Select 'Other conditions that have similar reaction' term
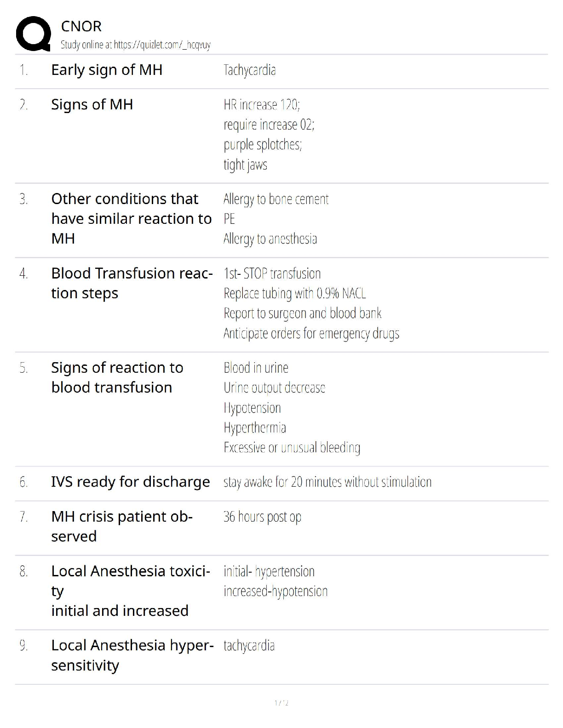This screenshot has width=563, height=728. tap(131, 218)
